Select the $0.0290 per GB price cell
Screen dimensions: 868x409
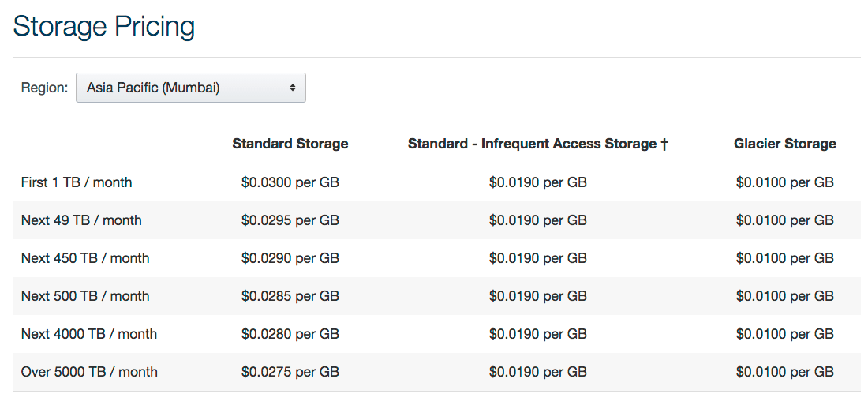point(290,258)
